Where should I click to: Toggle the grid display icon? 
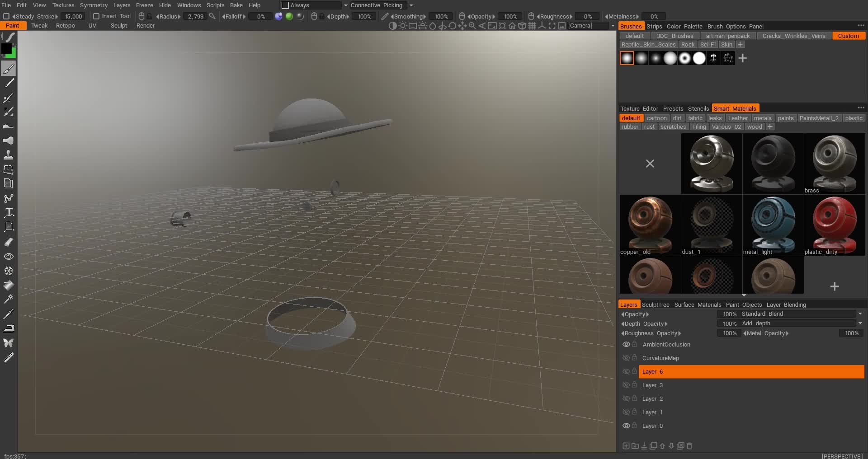[532, 26]
